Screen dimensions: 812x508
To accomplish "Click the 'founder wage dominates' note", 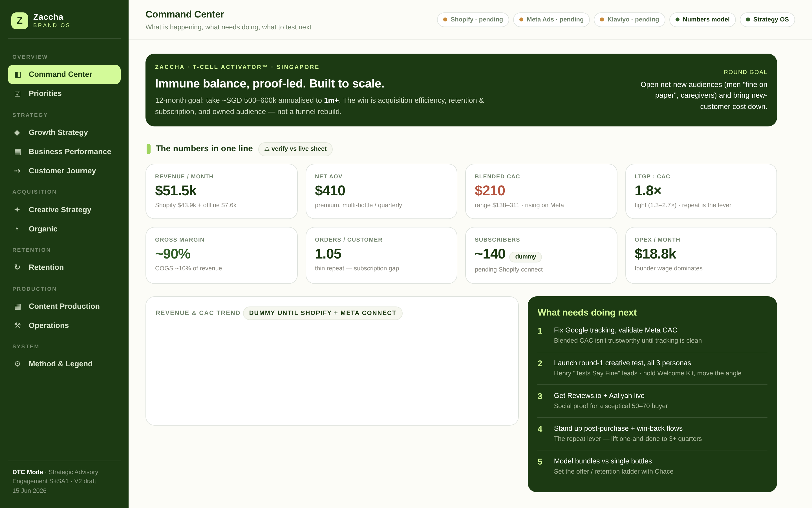I will coord(668,268).
